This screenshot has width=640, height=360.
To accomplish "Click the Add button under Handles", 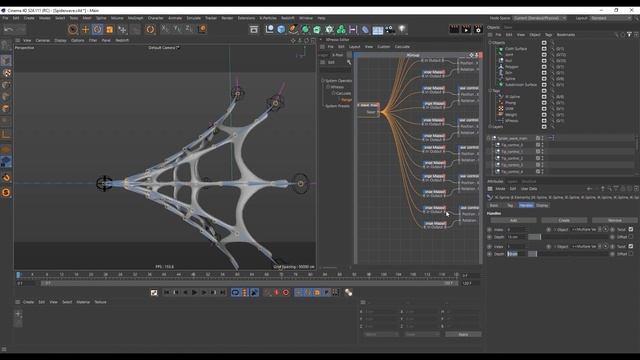I will (513, 220).
